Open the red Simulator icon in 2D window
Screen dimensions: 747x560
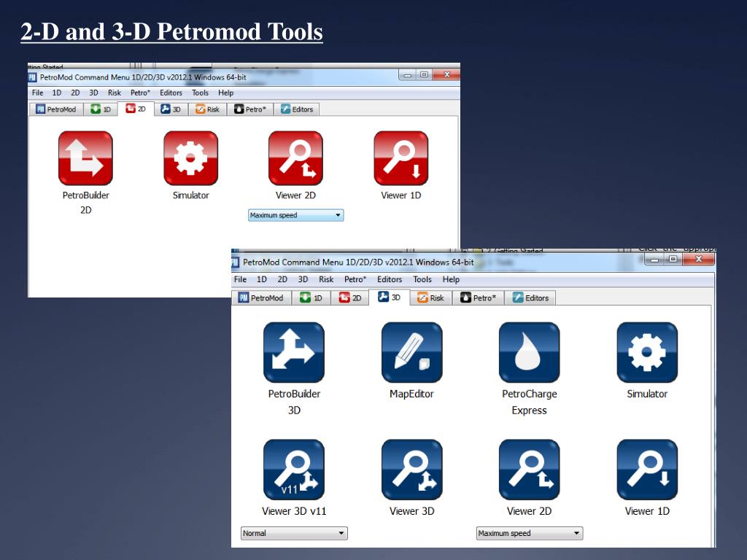[x=190, y=158]
